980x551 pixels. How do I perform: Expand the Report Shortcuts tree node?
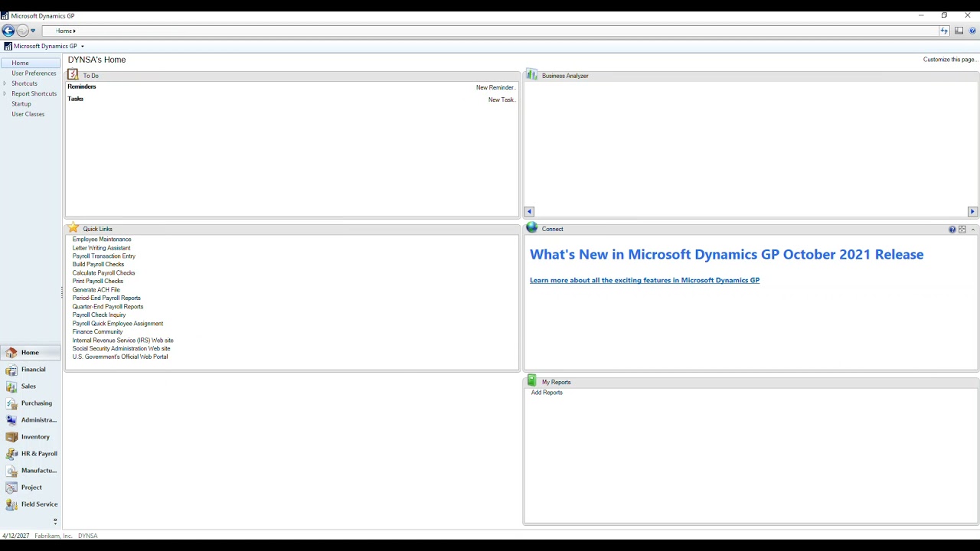tap(5, 93)
